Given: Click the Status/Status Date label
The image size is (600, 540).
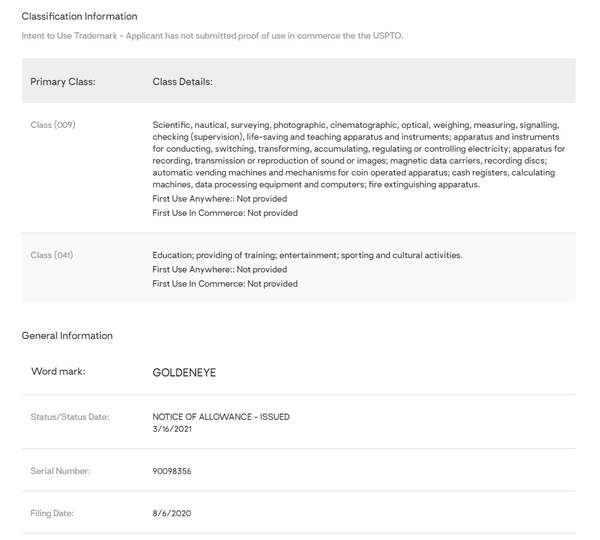Looking at the screenshot, I should pyautogui.click(x=70, y=417).
